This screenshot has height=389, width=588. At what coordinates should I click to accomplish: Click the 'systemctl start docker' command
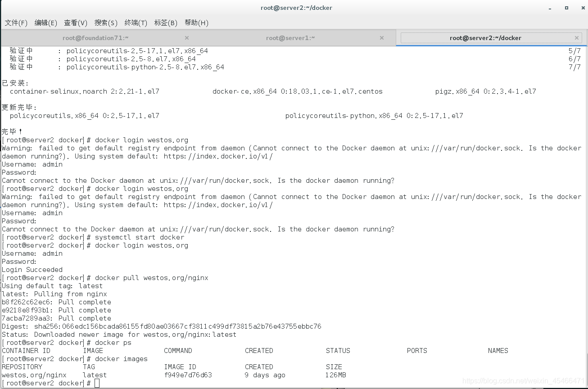pos(140,237)
